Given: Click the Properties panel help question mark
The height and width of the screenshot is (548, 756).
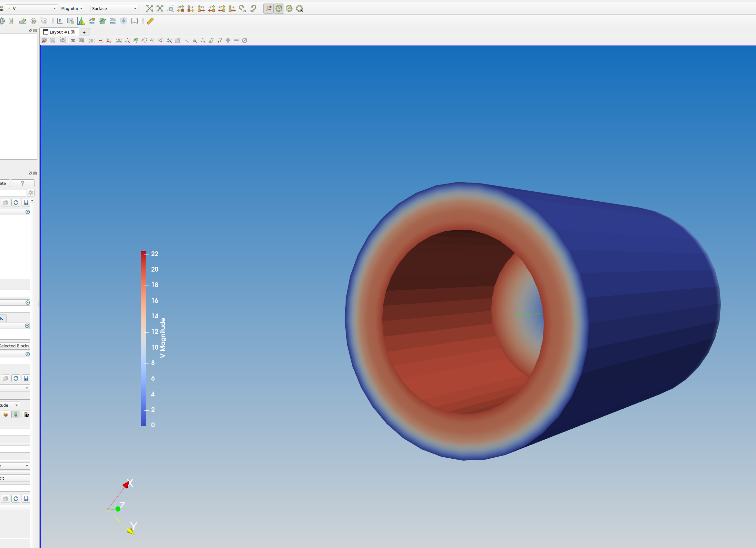Looking at the screenshot, I should tap(22, 183).
